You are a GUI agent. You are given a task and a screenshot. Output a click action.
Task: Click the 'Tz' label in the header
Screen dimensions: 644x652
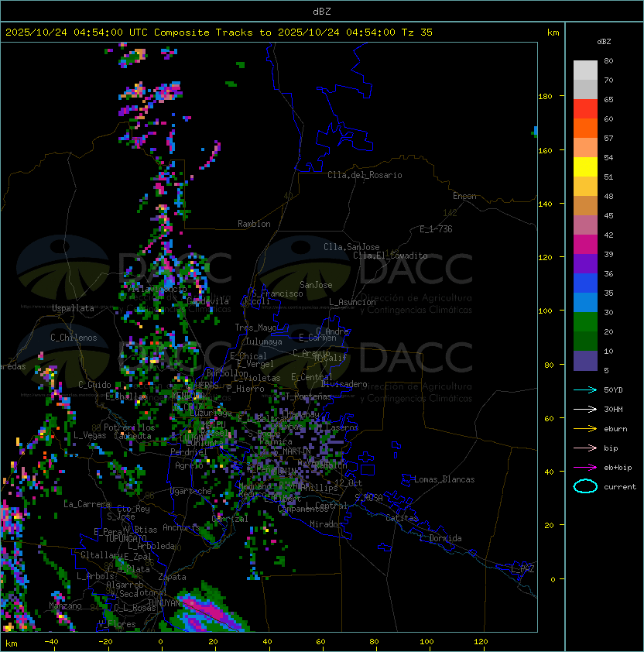pos(407,33)
